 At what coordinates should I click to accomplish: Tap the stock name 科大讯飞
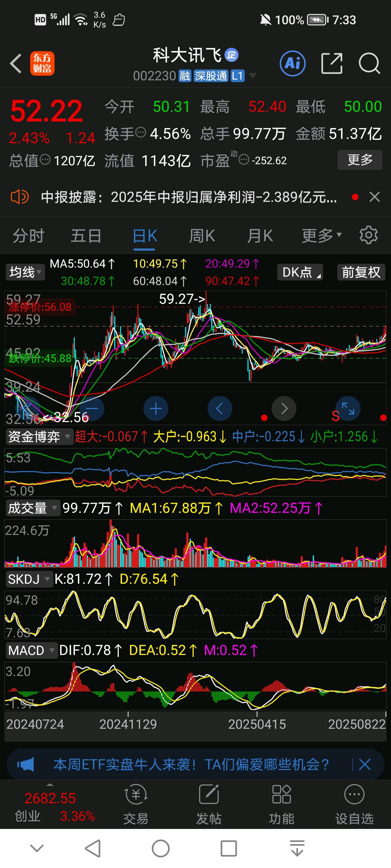pyautogui.click(x=187, y=55)
